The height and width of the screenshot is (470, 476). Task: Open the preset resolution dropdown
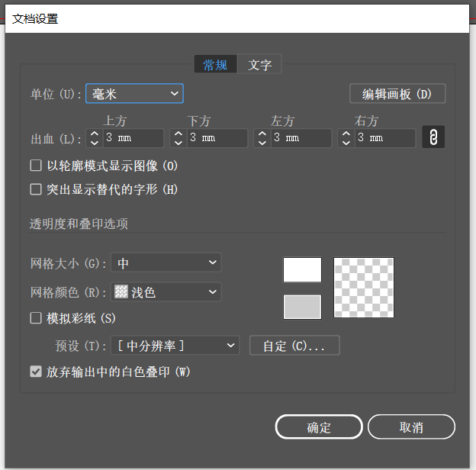point(175,346)
